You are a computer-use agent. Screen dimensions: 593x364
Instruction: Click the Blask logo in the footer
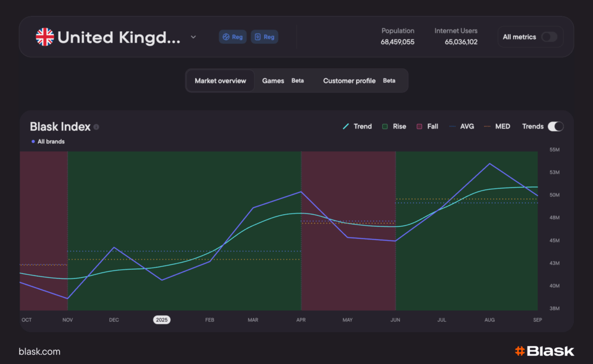544,351
